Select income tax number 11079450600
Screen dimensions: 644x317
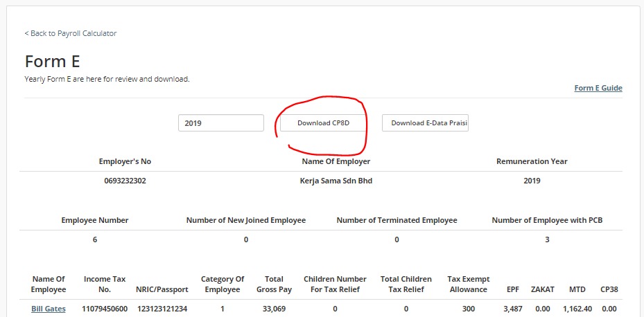coord(105,309)
